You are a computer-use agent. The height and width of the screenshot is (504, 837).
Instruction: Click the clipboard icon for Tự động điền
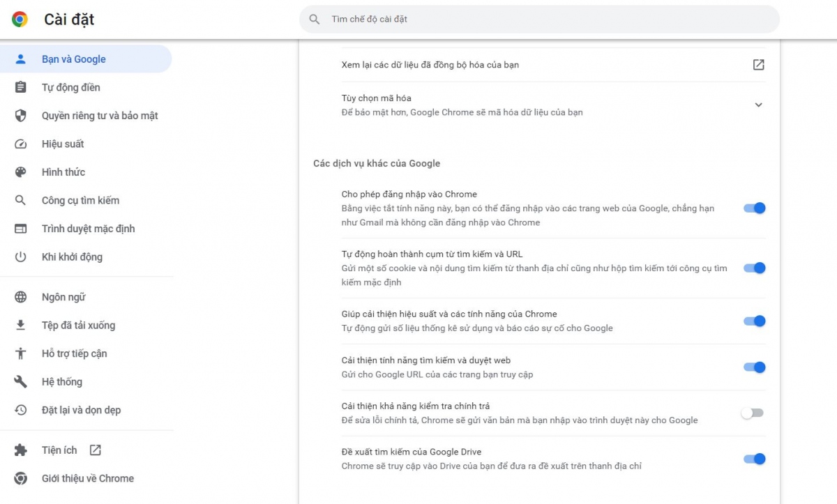(x=21, y=87)
